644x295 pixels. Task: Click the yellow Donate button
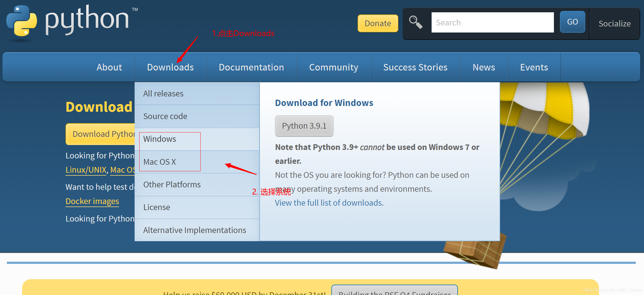[x=378, y=23]
